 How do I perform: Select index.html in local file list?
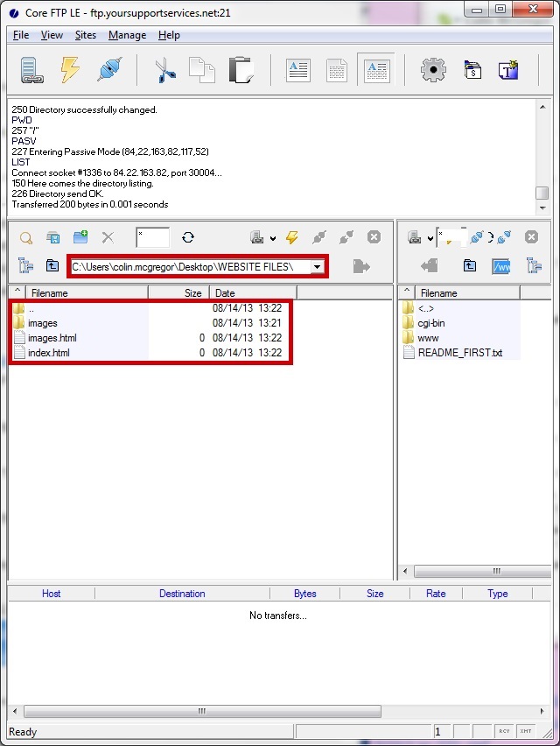pyautogui.click(x=48, y=353)
